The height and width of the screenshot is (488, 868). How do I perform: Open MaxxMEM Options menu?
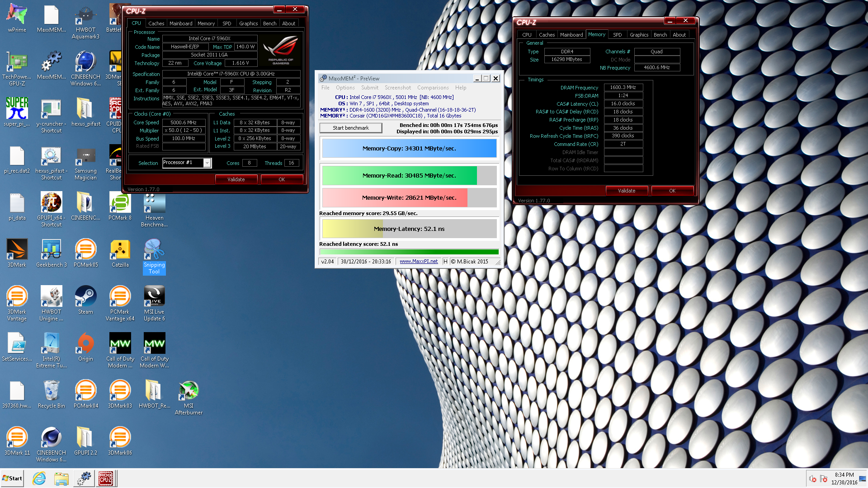[x=345, y=88]
